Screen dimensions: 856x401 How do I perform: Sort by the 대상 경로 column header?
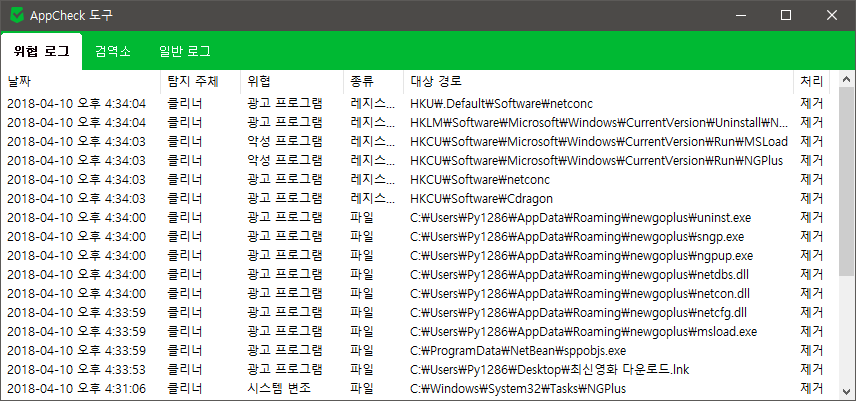click(598, 81)
